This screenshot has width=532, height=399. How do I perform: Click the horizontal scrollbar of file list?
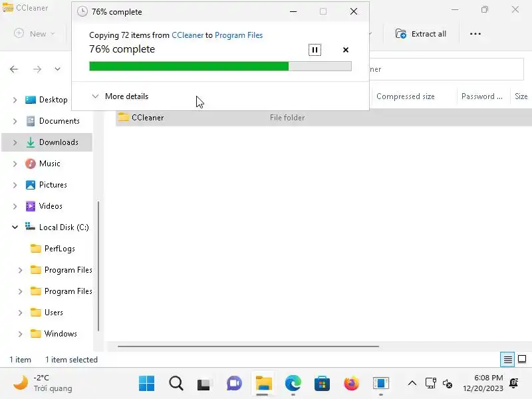point(248,346)
